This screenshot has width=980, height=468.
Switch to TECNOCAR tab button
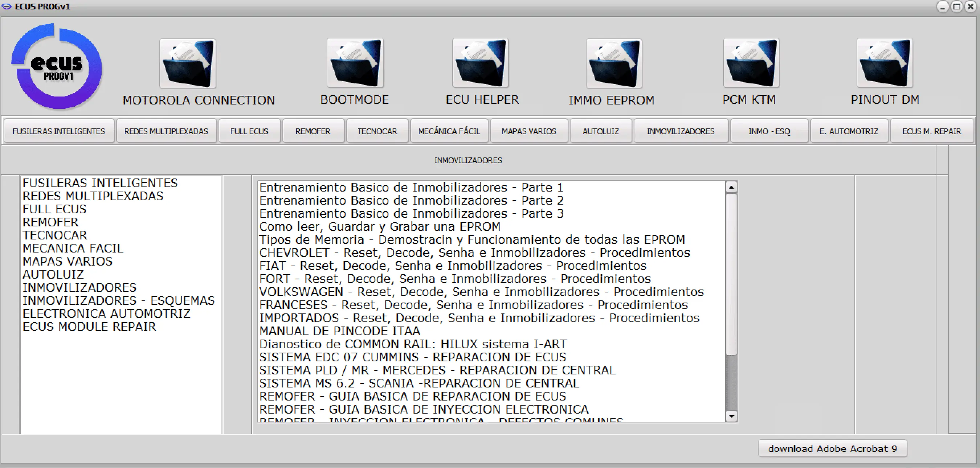point(377,131)
